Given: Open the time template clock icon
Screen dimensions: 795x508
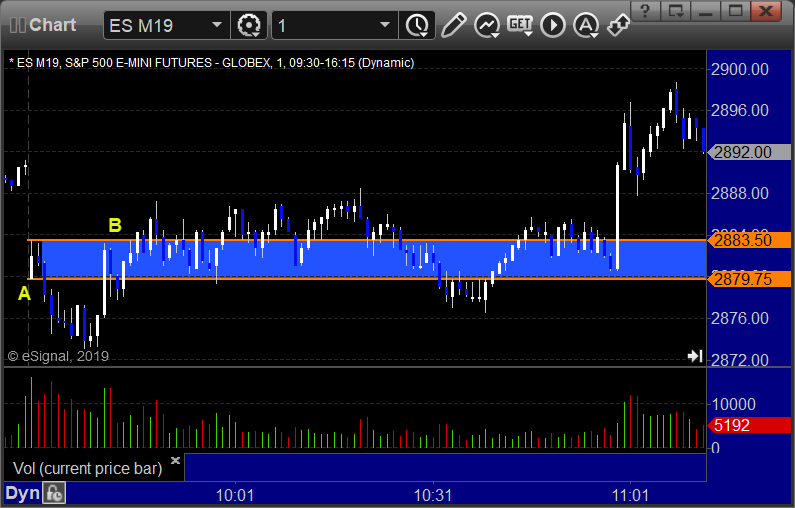Looking at the screenshot, I should [x=417, y=25].
